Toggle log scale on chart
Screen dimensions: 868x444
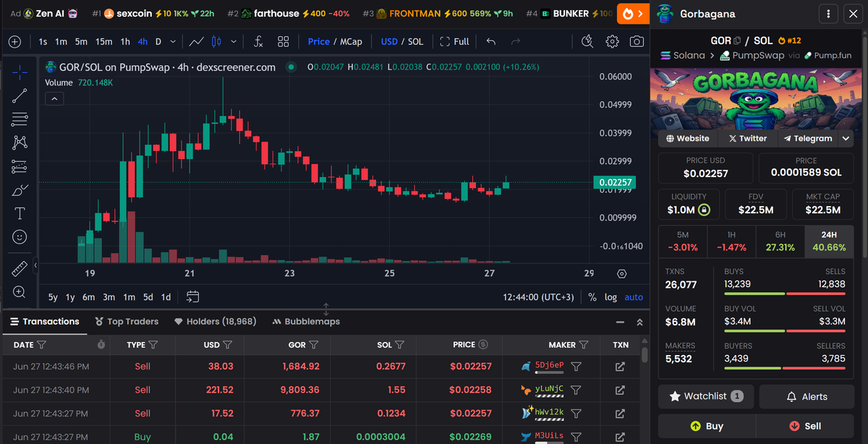611,297
